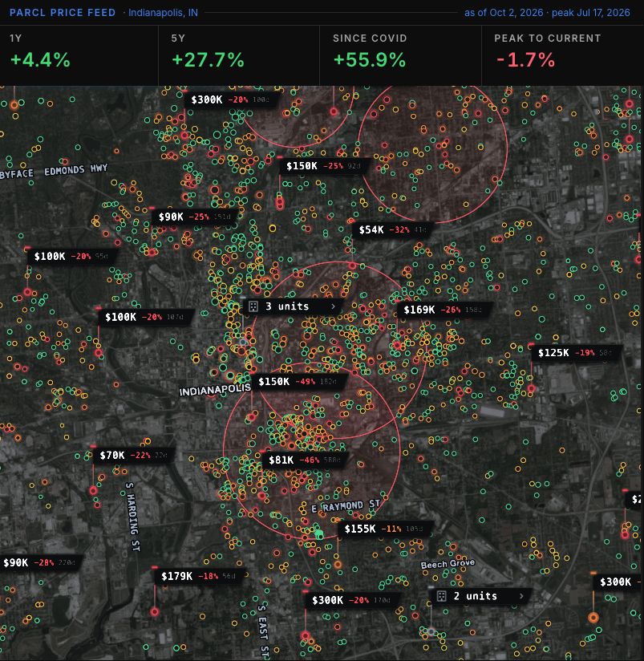This screenshot has width=644, height=661.
Task: Open the 3 units listing group
Action: (x=294, y=306)
